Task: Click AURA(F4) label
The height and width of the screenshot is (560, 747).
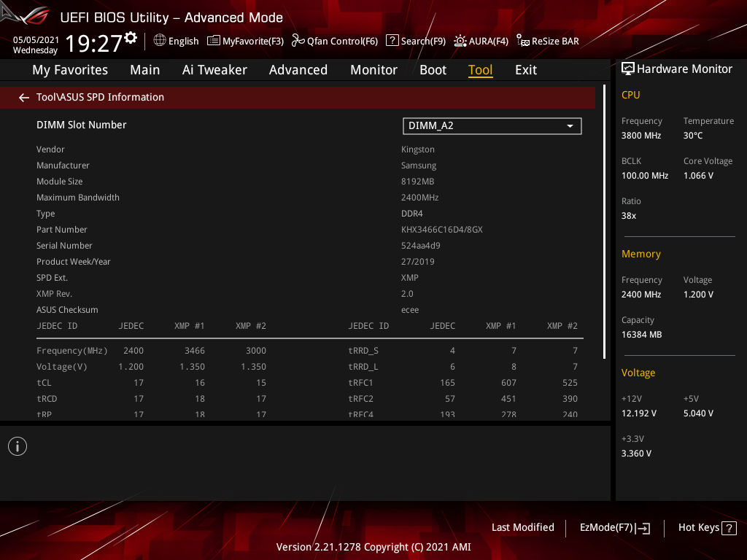Action: pyautogui.click(x=488, y=42)
